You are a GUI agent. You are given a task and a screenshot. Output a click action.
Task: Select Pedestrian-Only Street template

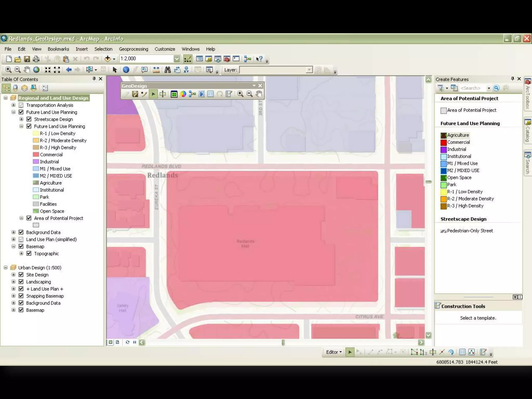(x=470, y=231)
